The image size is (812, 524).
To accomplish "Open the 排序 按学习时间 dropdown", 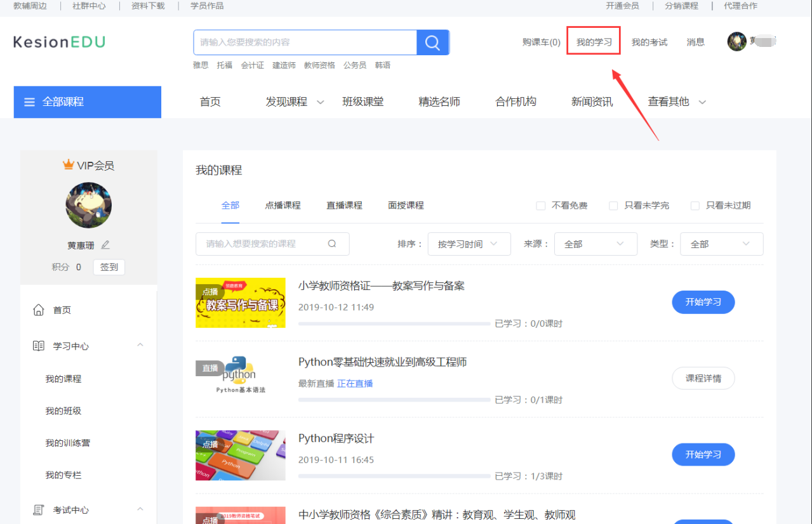I will [469, 244].
